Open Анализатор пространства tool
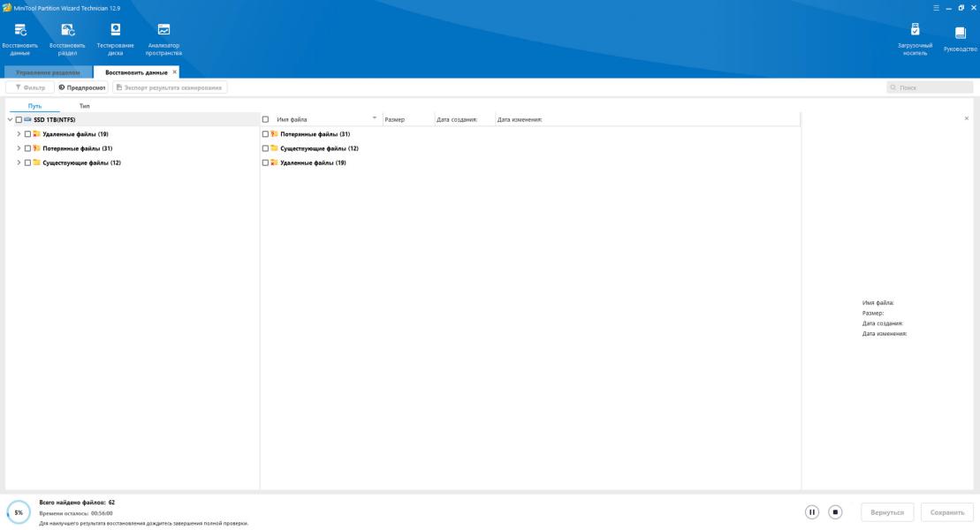Image resolution: width=980 pixels, height=530 pixels. (x=163, y=30)
